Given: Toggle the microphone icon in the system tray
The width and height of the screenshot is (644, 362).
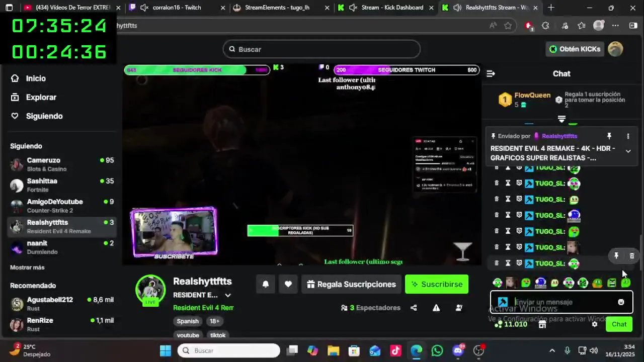Looking at the screenshot, I should pyautogui.click(x=567, y=350).
